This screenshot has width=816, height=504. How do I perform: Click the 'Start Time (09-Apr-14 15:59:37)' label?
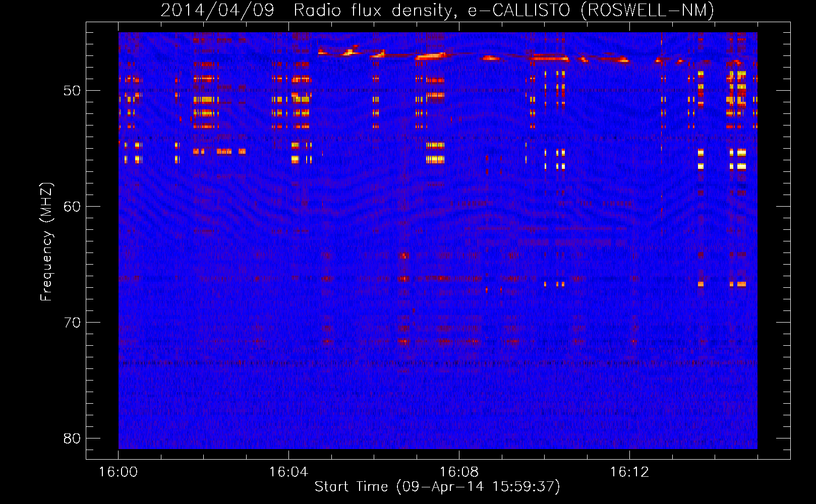point(437,486)
